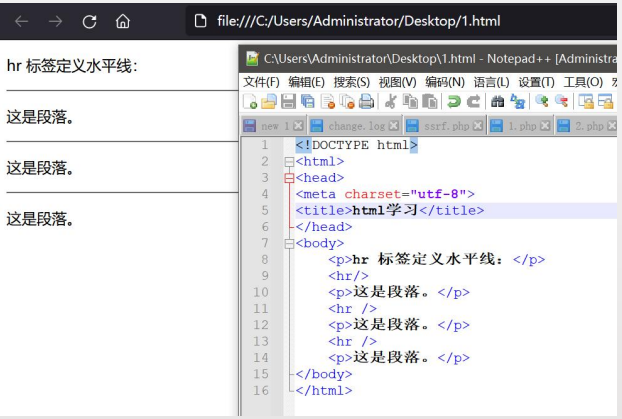Viewport: 622px width, 419px height.
Task: Click the Redo arrow icon
Action: [473, 101]
